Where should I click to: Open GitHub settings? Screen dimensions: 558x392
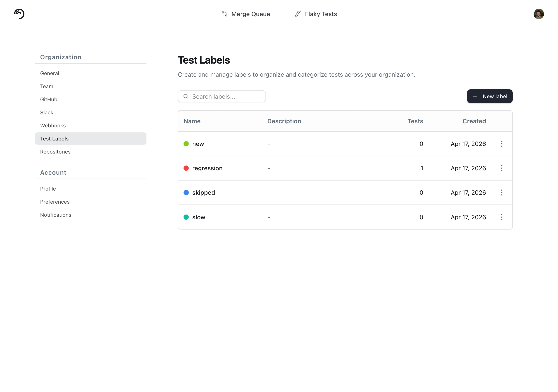click(91, 99)
